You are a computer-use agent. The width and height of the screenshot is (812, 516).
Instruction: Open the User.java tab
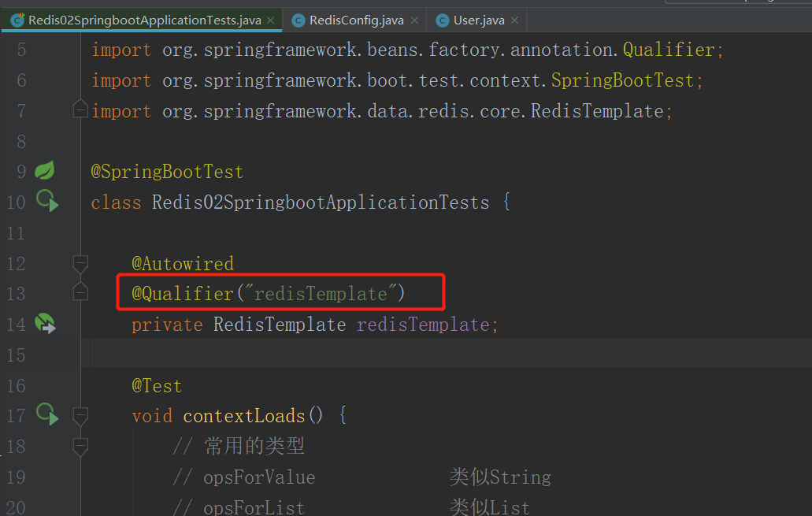(479, 20)
